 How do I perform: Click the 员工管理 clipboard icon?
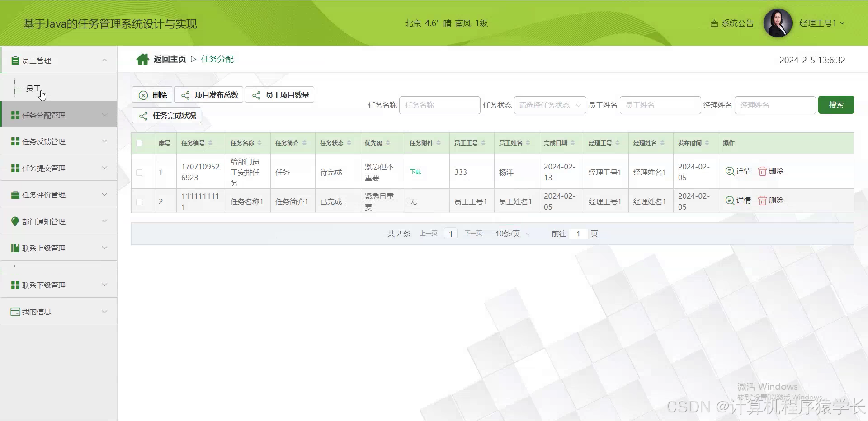click(x=15, y=61)
